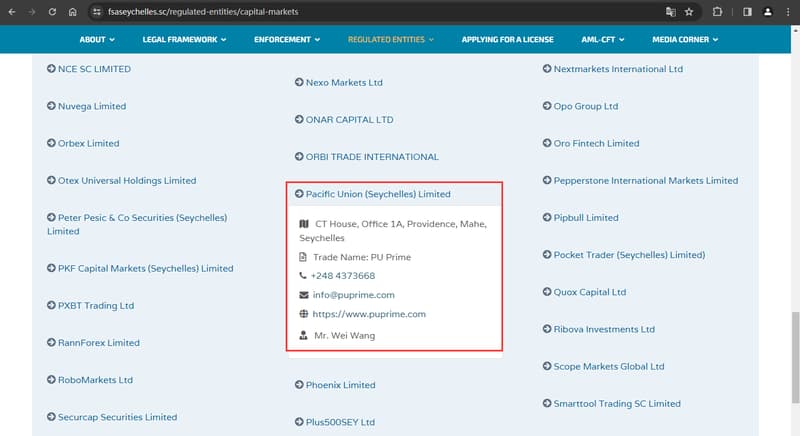This screenshot has height=436, width=800.
Task: Expand Nextmarkets International Ltd entry
Action: point(613,69)
